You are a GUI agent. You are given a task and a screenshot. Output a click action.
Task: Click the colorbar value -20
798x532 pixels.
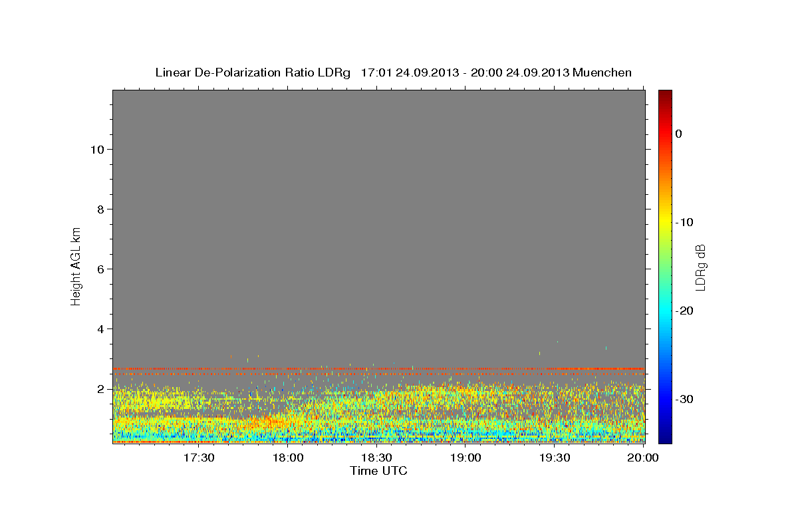684,311
